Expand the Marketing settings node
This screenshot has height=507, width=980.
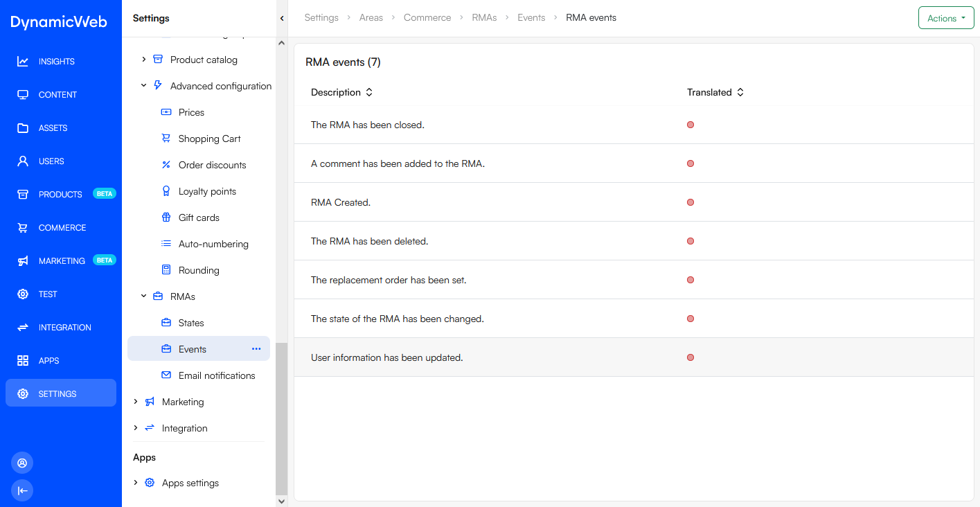[x=136, y=402]
